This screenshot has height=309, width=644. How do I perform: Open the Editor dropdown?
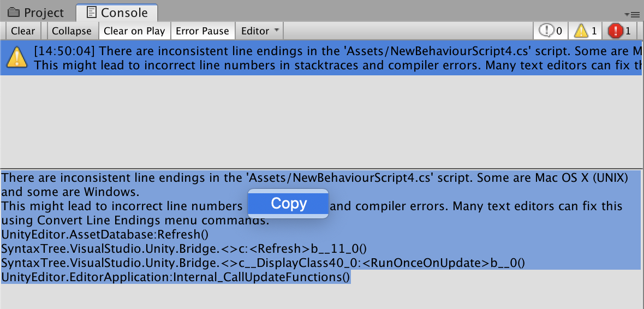click(x=260, y=31)
